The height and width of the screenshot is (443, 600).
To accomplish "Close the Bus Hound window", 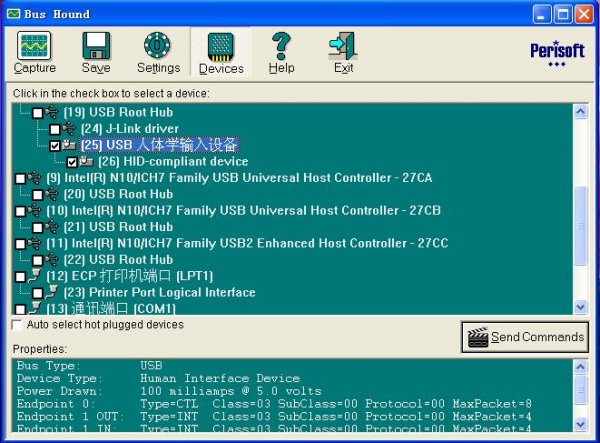I will click(x=584, y=15).
